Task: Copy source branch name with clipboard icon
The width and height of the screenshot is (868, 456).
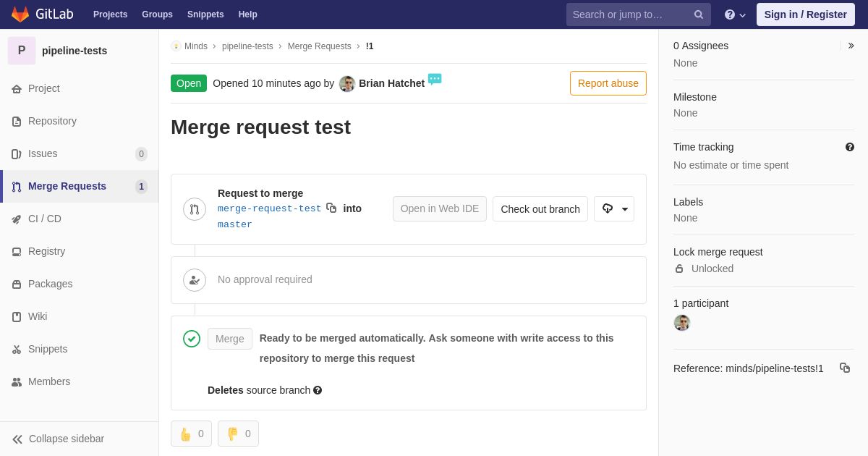Action: click(331, 208)
